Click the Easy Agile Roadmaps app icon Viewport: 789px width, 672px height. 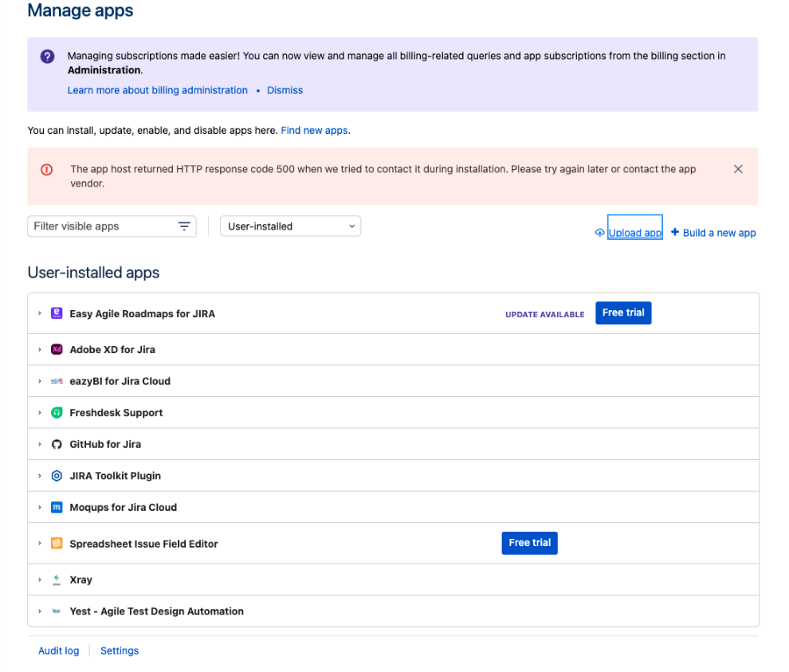(57, 313)
